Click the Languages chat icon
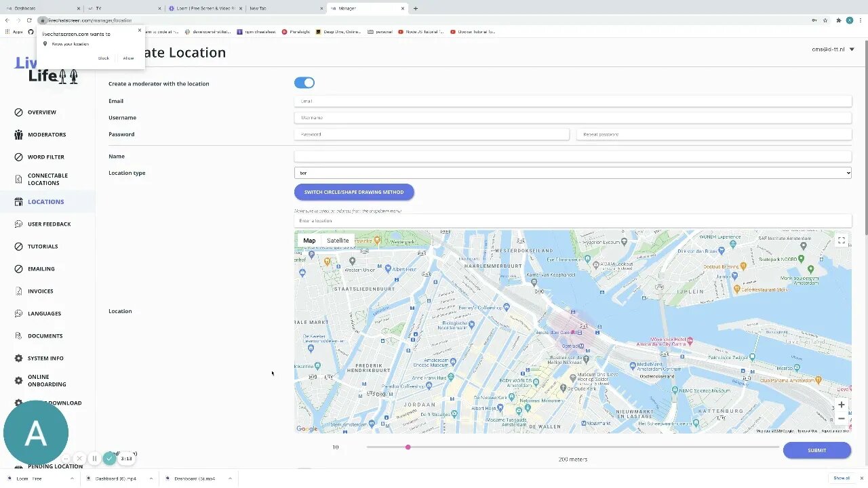The width and height of the screenshot is (868, 488). point(18,314)
